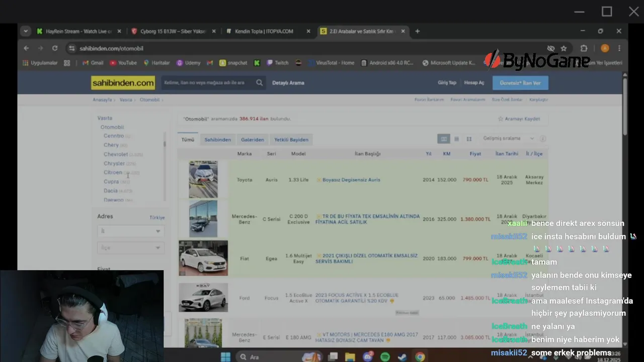Screen dimensions: 644x362
Task: Go to Vasıta in breadcrumb
Action: [x=126, y=100]
